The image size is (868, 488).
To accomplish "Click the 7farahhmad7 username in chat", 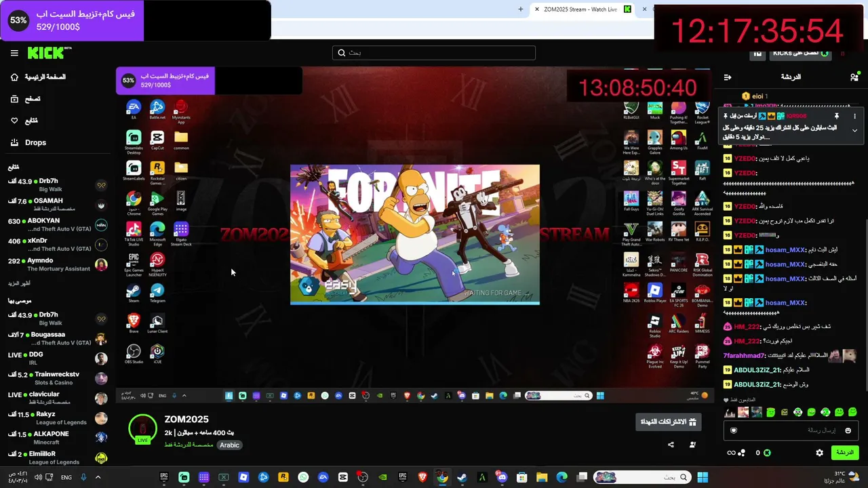I will pos(744,356).
